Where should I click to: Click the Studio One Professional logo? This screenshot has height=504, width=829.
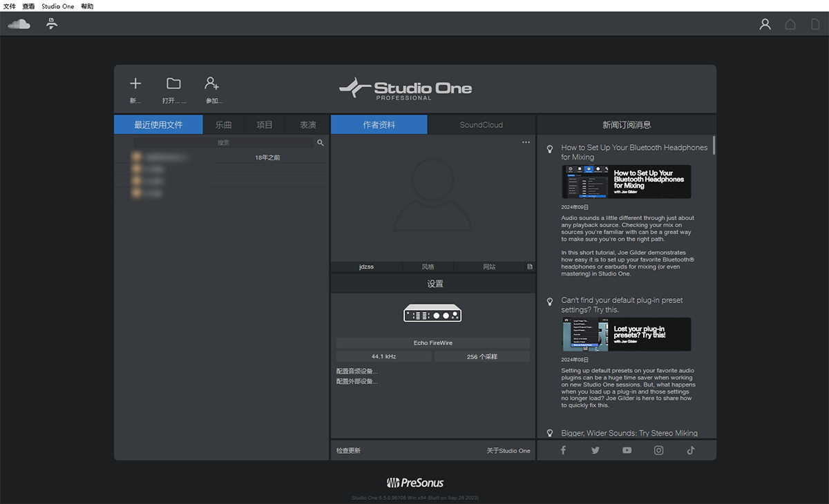[406, 88]
